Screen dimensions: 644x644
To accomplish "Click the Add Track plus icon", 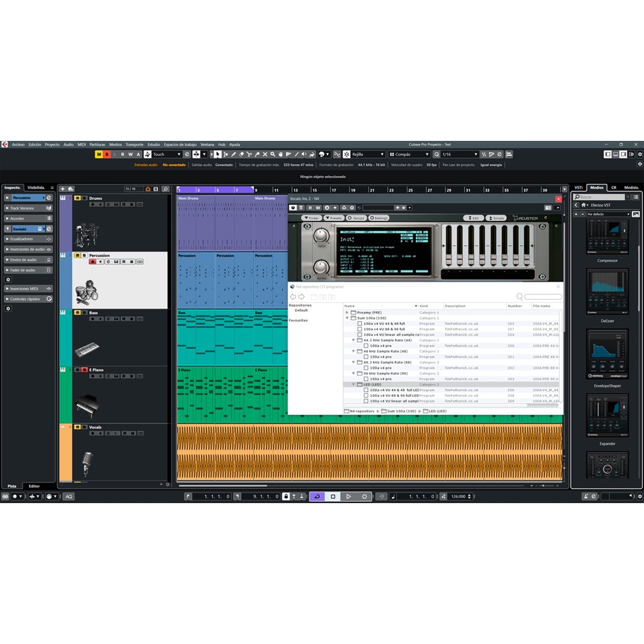I will pos(62,189).
